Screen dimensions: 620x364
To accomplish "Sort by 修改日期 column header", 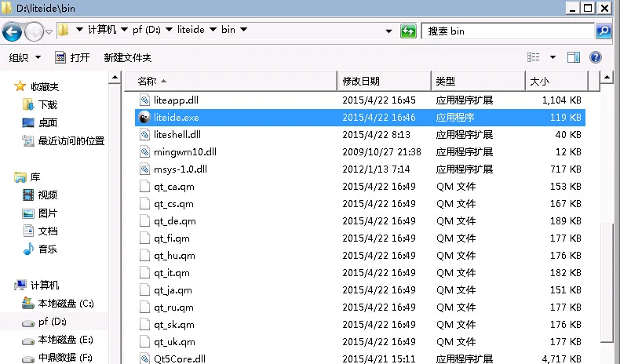I will (x=384, y=81).
